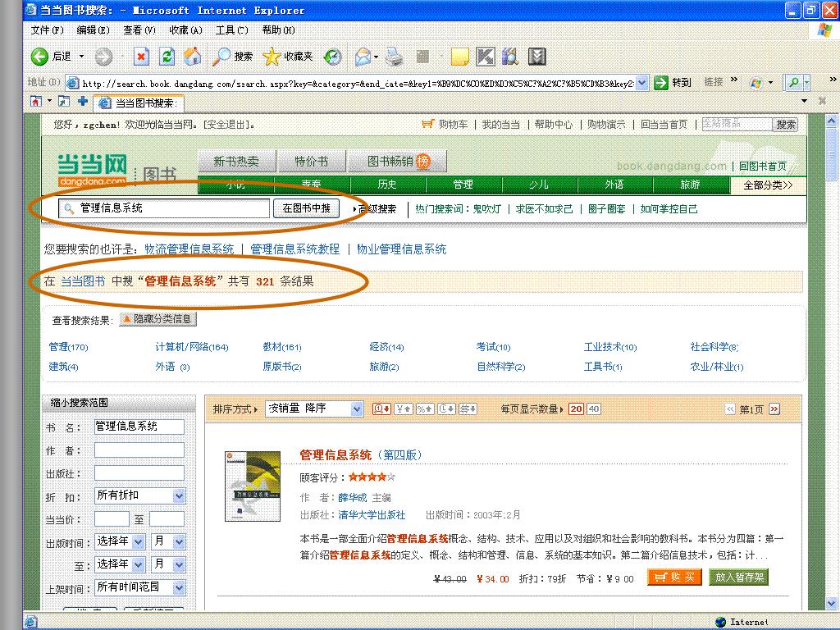
Task: Click the double-down-arrow toolbar icon
Action: (536, 57)
